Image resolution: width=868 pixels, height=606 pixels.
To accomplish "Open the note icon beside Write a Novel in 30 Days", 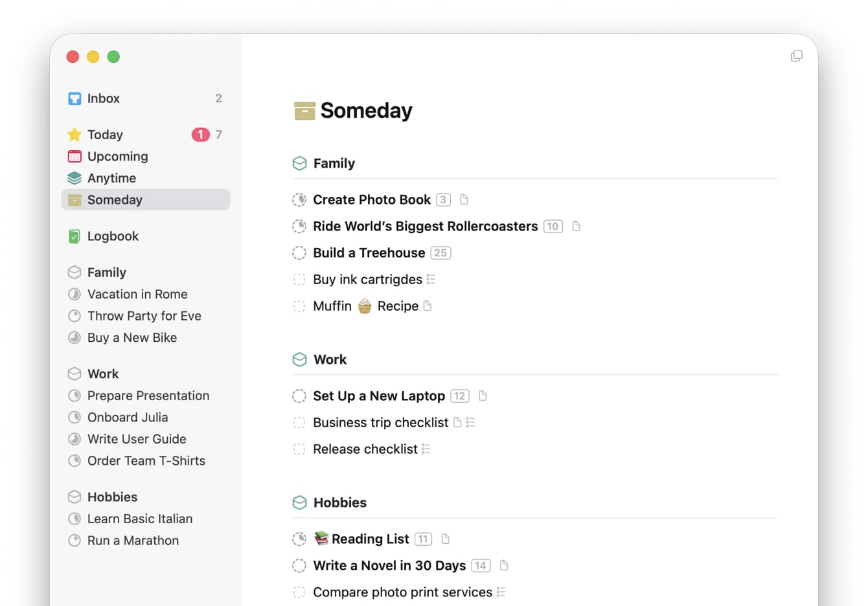I will (503, 565).
